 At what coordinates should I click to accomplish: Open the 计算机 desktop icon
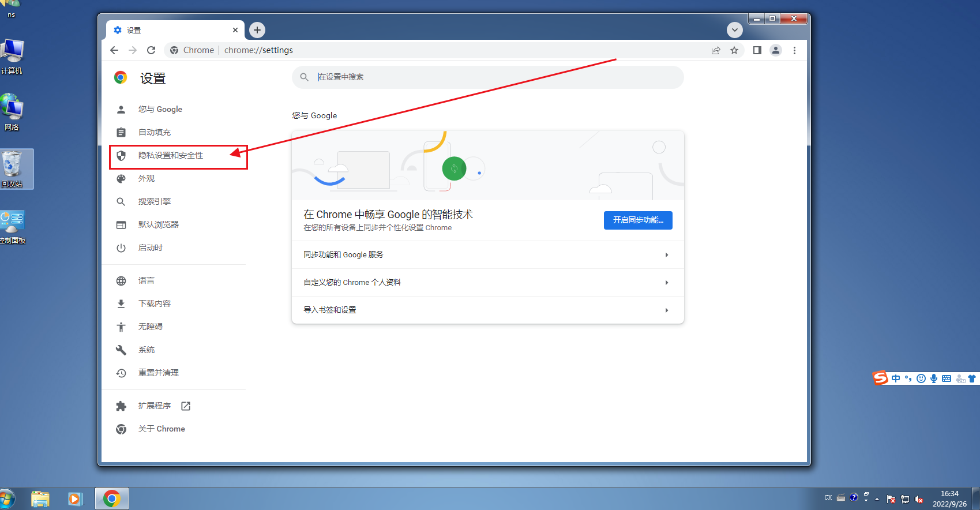point(12,57)
